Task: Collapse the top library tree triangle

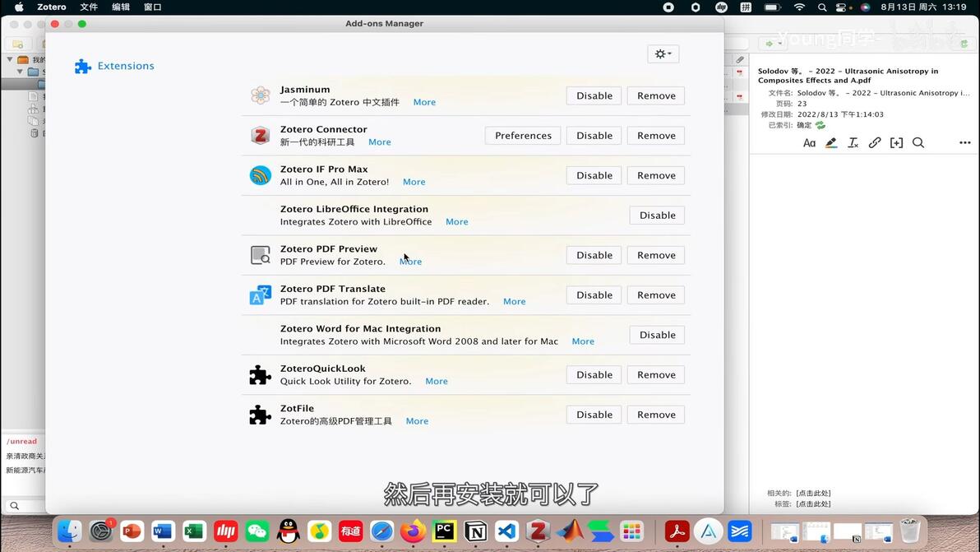Action: pos(10,59)
